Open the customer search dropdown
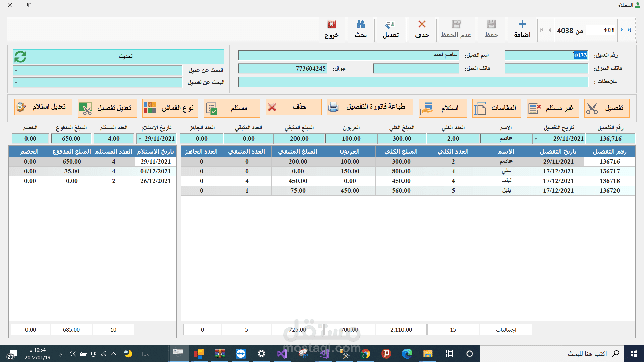This screenshot has width=644, height=362. 15,71
